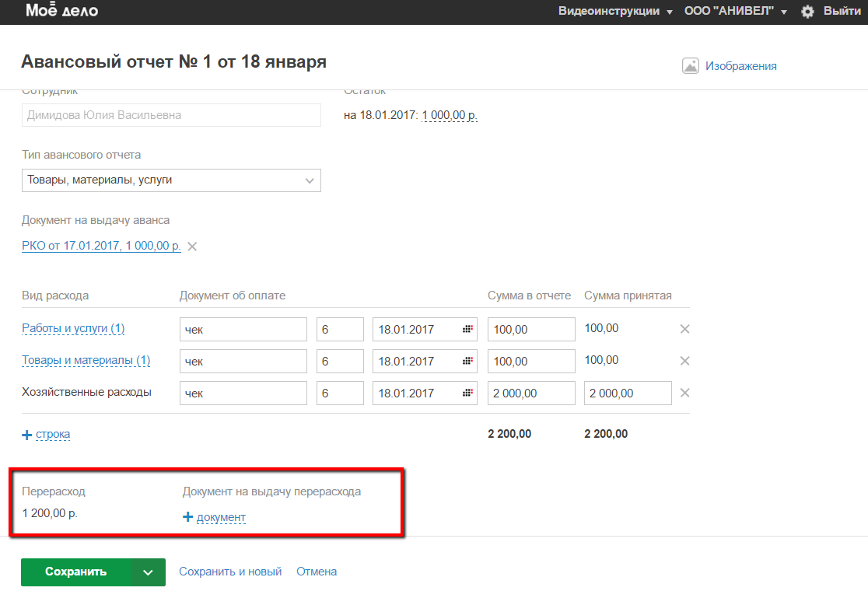Click the Авансовый отчет № 1 heading

173,61
